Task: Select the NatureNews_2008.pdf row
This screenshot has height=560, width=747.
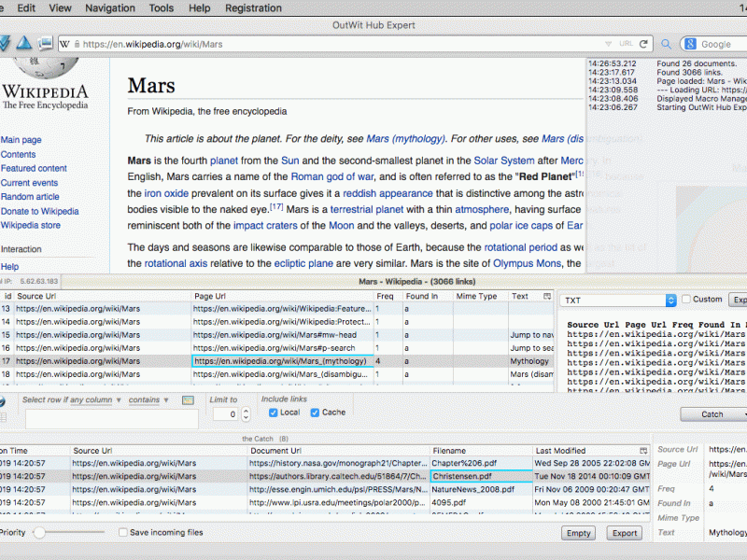Action: (x=324, y=489)
